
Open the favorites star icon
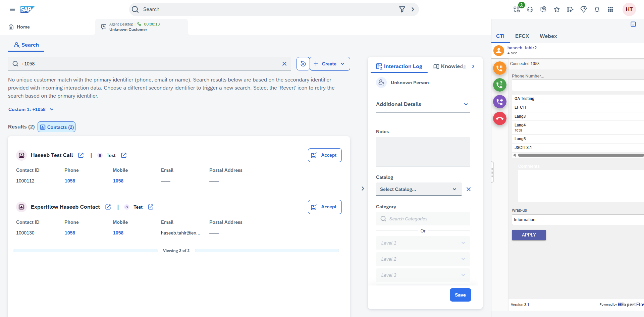point(556,9)
